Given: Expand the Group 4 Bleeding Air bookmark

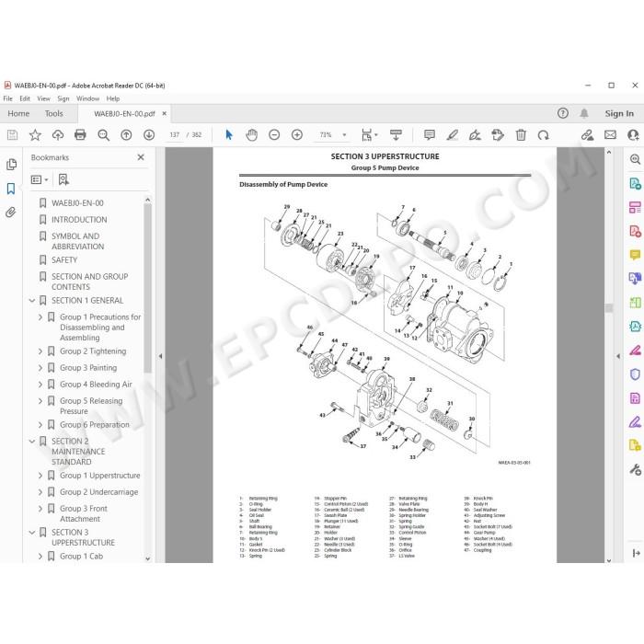Looking at the screenshot, I should (x=40, y=385).
